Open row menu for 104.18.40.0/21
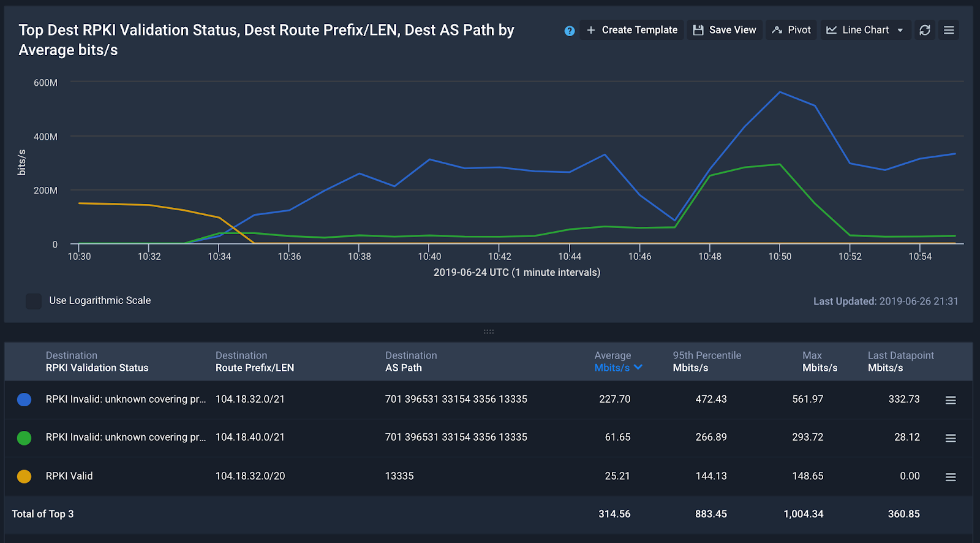Viewport: 980px width, 543px height. [951, 438]
